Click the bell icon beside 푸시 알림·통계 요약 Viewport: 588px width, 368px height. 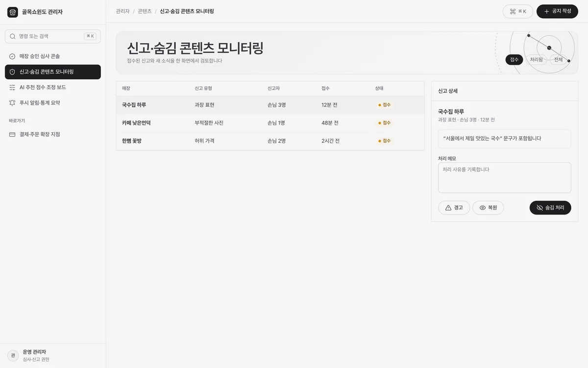12,103
